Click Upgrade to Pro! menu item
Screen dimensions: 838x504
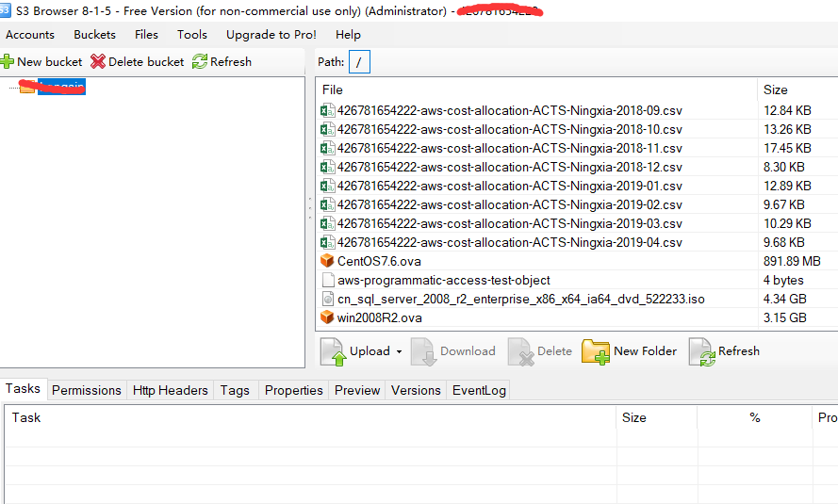271,35
